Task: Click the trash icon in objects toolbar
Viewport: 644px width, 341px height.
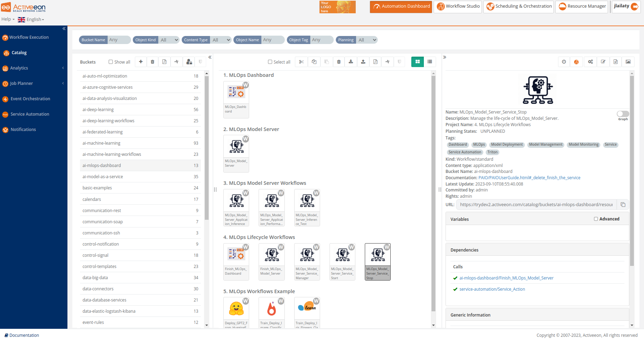Action: tap(339, 62)
